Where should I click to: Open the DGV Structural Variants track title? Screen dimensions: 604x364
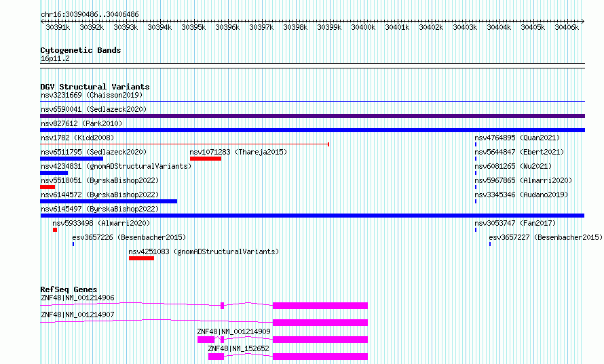click(x=95, y=87)
